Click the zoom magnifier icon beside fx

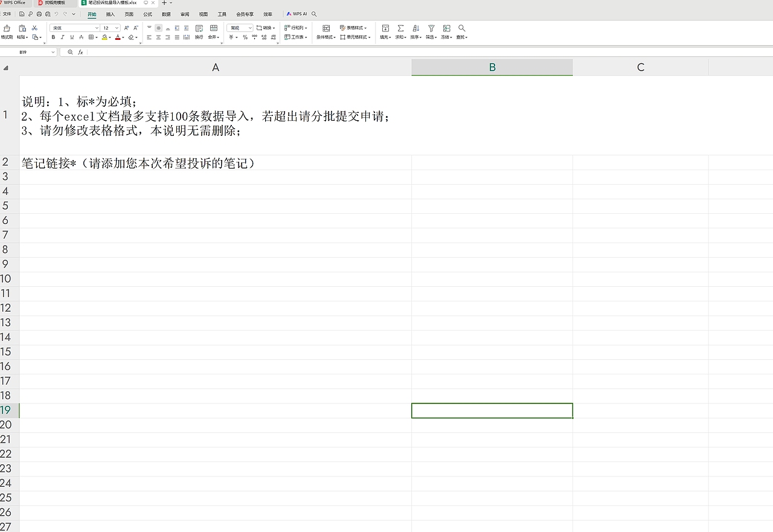click(70, 53)
